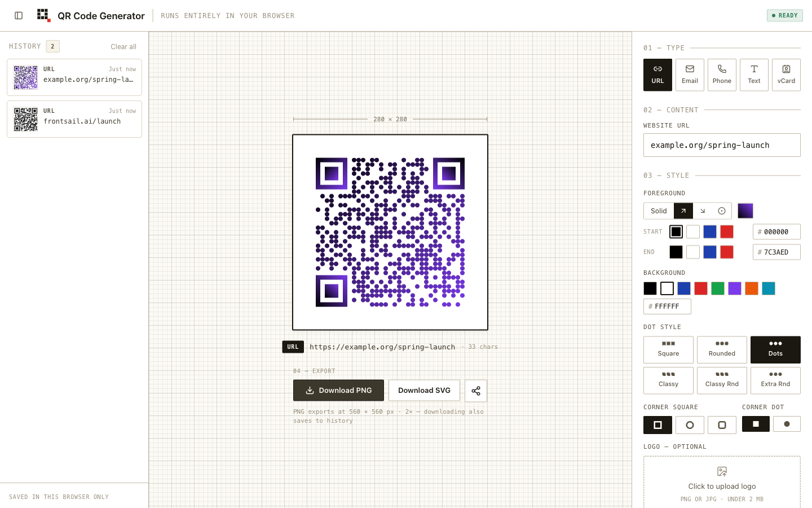Click the "280 × 280" size label

tap(390, 120)
